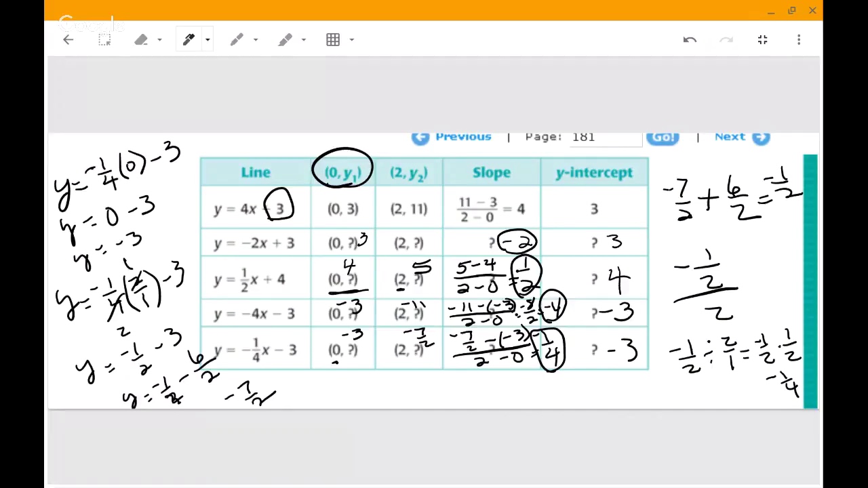Screen dimensions: 868x488
Task: Click the 'Slope' column header
Action: [492, 172]
